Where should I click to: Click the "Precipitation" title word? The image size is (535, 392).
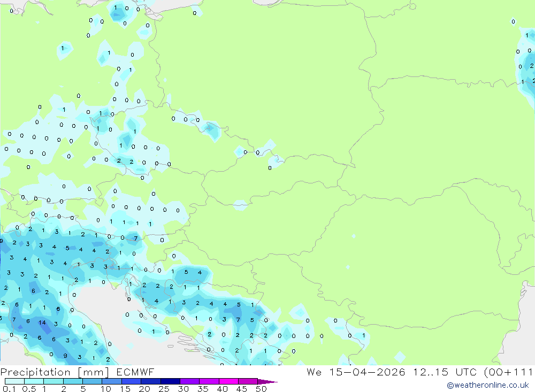pyautogui.click(x=35, y=372)
